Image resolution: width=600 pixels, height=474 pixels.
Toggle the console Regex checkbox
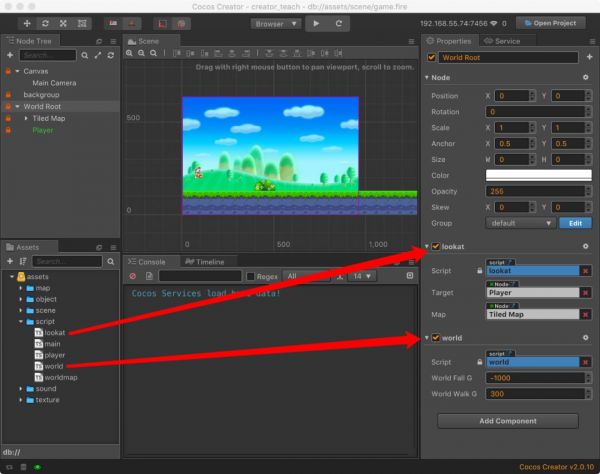pos(251,276)
